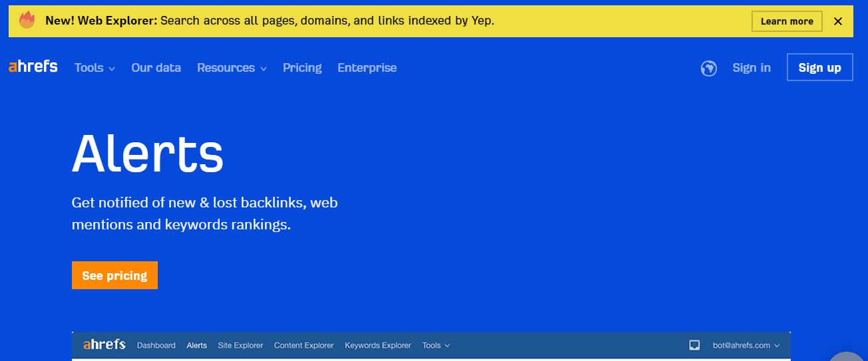Viewport: 868px width, 361px height.
Task: Open Content Explorer in the preview app bar
Action: 304,346
